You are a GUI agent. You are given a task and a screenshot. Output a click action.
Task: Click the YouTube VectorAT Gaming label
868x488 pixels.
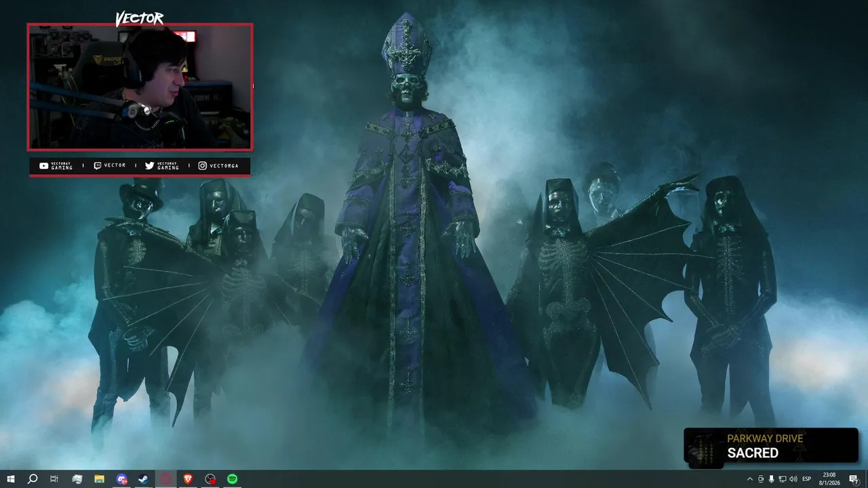[56, 165]
